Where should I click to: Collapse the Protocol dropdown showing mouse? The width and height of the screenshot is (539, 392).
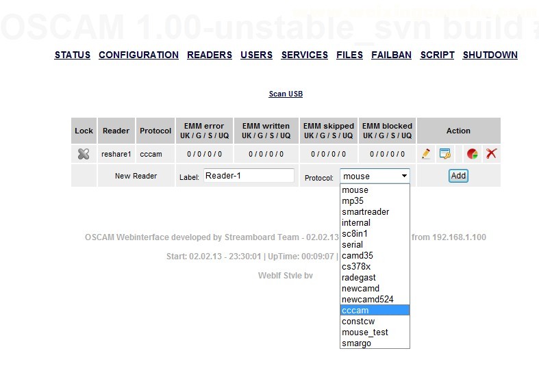pos(375,176)
